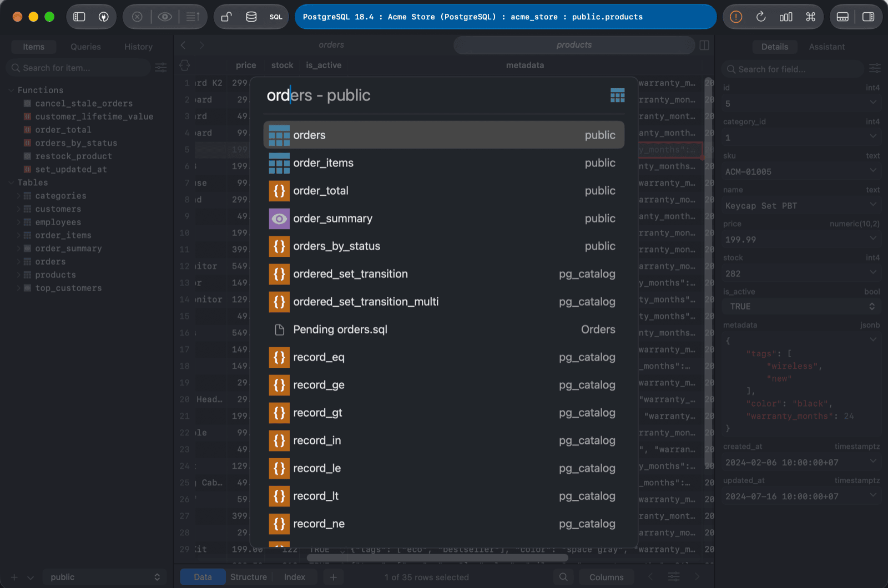Click the connection plug icon in toolbar
This screenshot has width=888, height=588.
click(x=104, y=17)
